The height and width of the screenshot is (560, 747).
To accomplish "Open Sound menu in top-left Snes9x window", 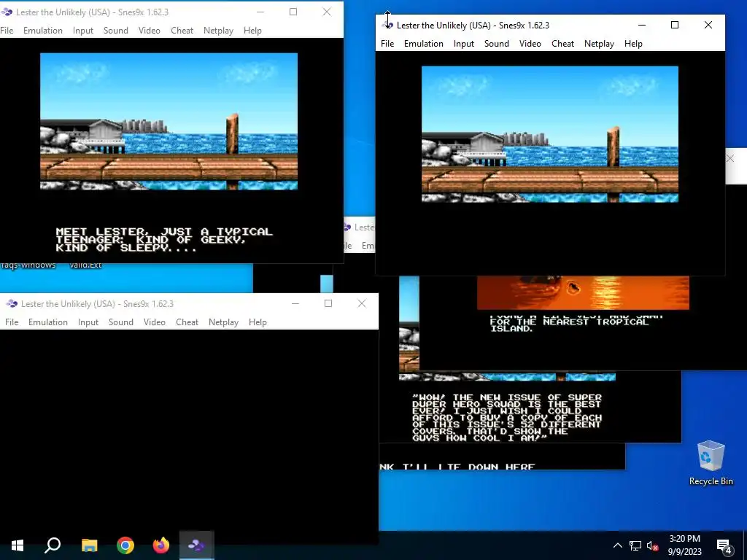I will click(x=116, y=31).
